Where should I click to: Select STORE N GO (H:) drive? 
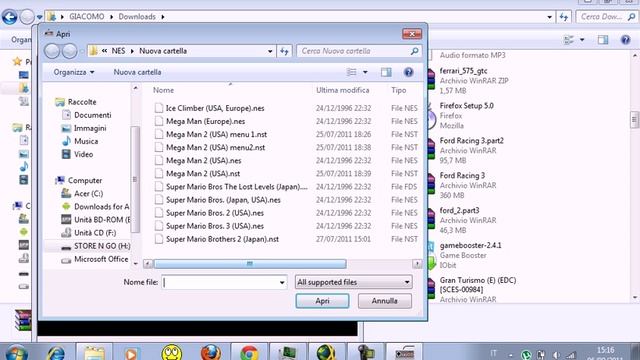tap(96, 246)
